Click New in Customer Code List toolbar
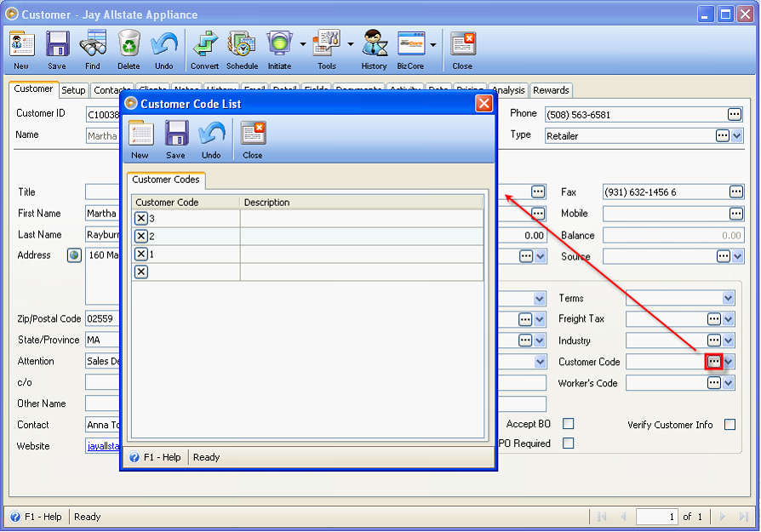 140,140
